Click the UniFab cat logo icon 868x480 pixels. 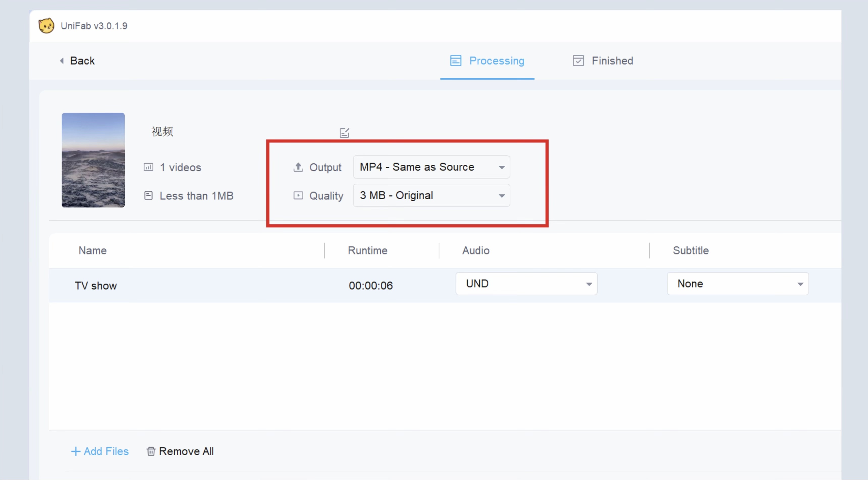pyautogui.click(x=46, y=25)
